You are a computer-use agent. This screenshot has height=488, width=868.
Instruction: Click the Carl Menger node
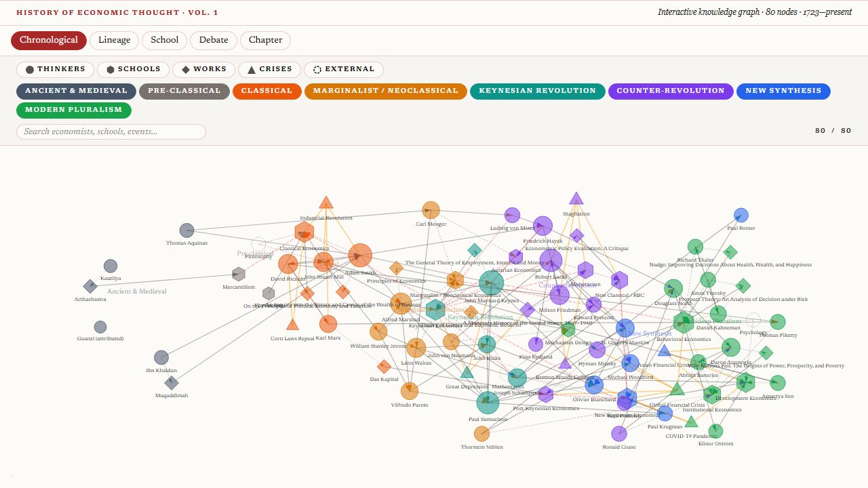point(431,210)
